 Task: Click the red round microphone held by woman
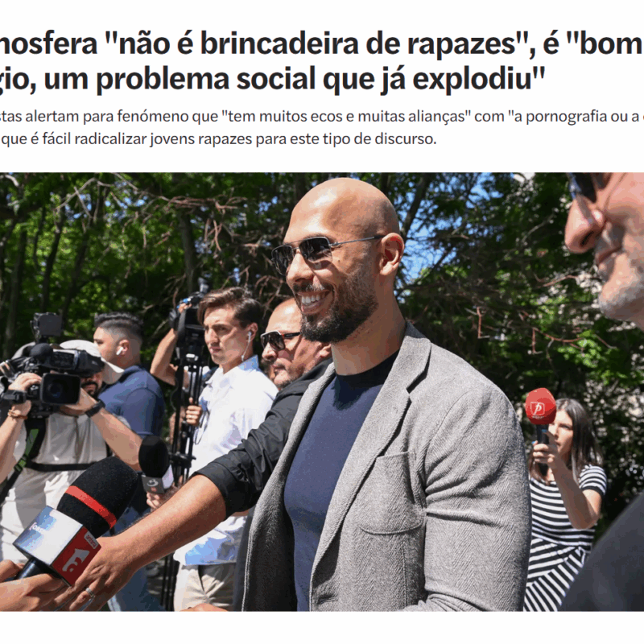(540, 407)
